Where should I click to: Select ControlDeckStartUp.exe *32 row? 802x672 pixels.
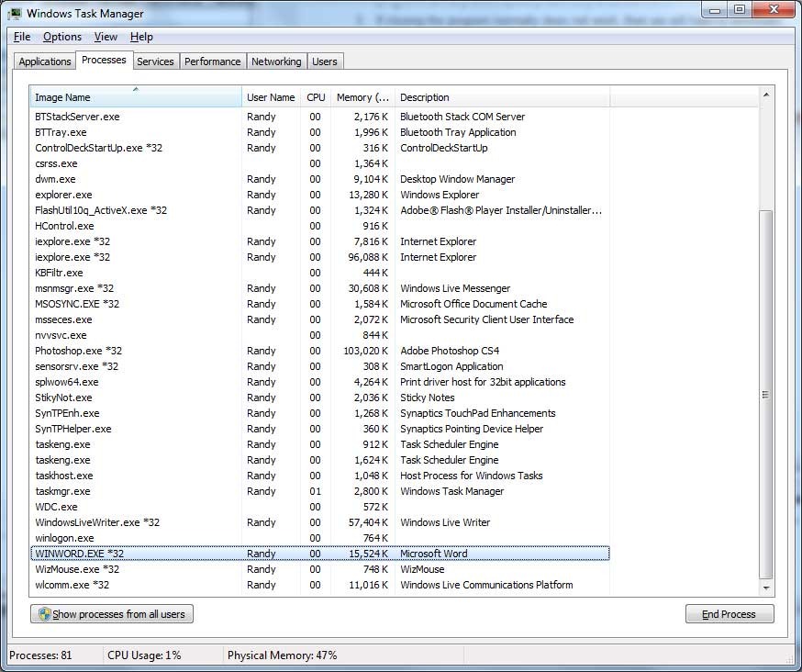[319, 148]
